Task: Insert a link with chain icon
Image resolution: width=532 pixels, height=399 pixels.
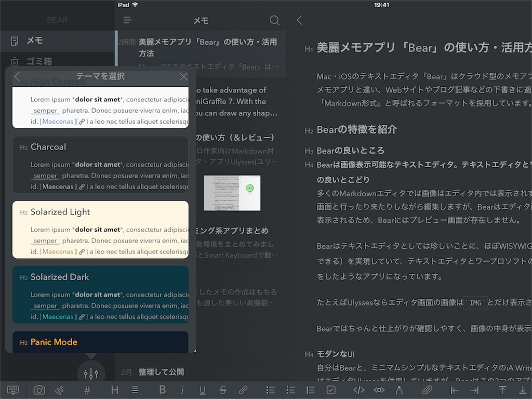Action: click(x=243, y=390)
